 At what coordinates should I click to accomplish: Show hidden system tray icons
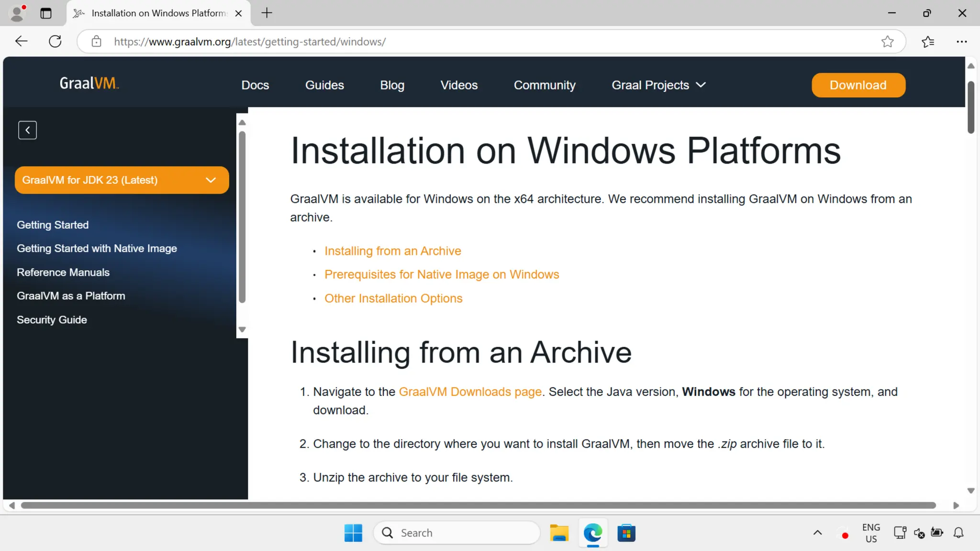pos(817,533)
